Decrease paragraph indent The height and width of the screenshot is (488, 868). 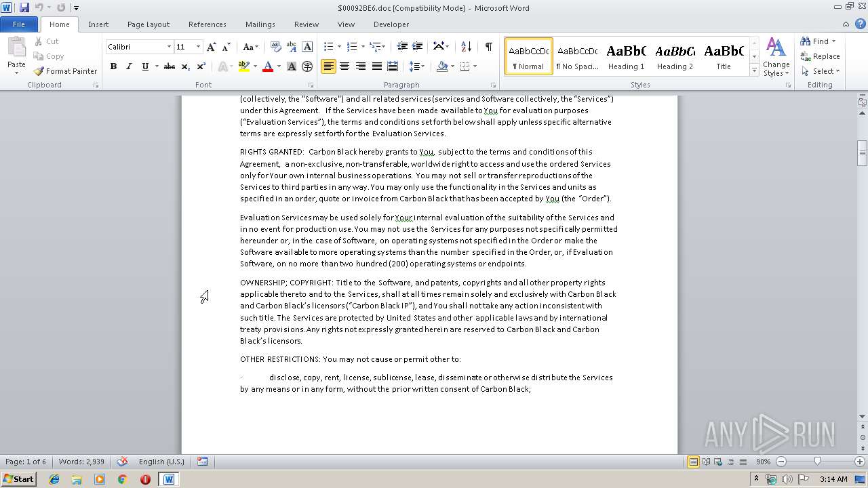pos(402,47)
